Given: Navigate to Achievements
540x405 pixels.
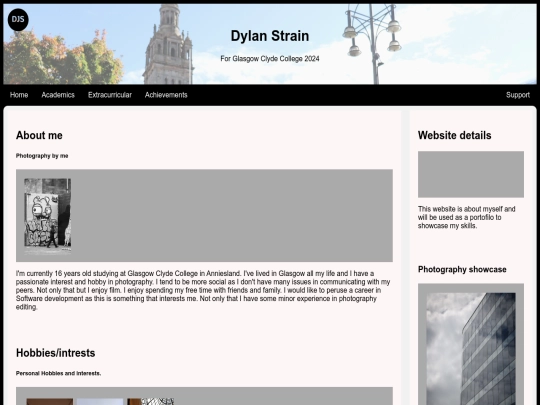Looking at the screenshot, I should click(x=166, y=95).
